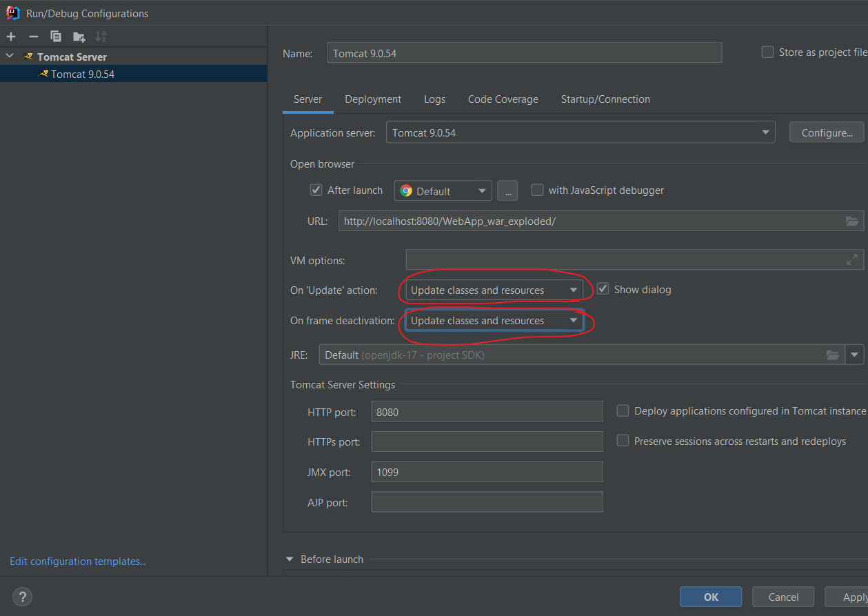Viewport: 868px width, 616px height.
Task: Uncheck the After launch checkbox
Action: coord(316,190)
